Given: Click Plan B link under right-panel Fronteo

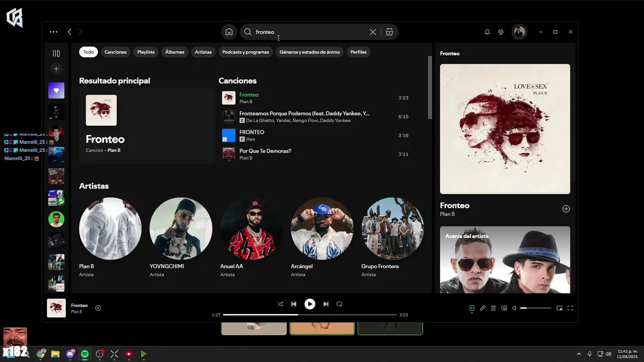Looking at the screenshot, I should coord(447,214).
